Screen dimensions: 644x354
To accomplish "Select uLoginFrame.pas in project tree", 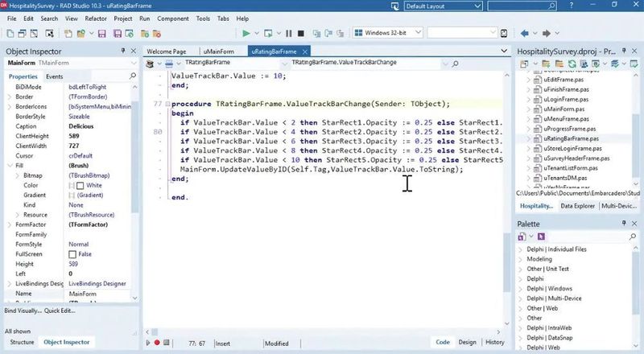I will (566, 100).
